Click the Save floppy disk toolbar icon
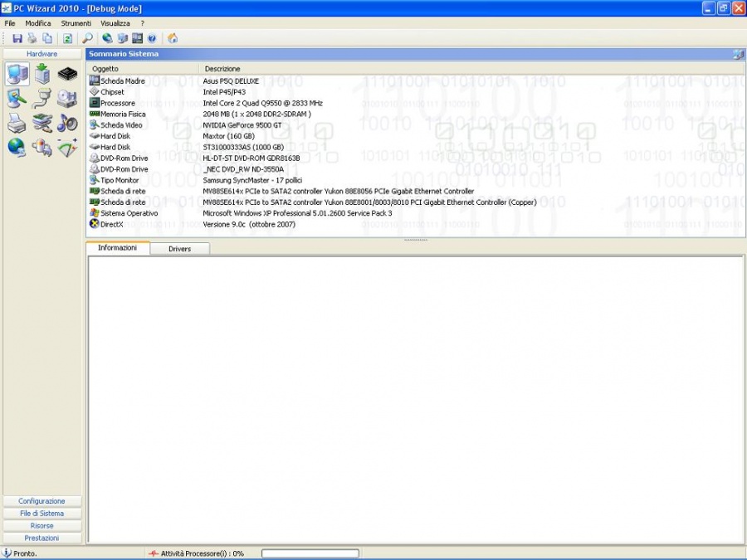This screenshot has height=560, width=747. [x=17, y=38]
